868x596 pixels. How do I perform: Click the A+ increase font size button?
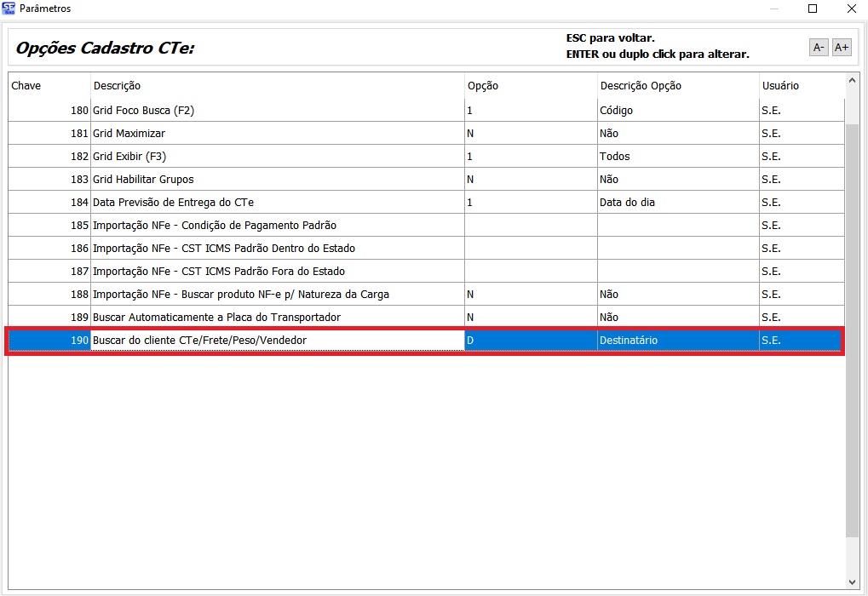pyautogui.click(x=842, y=48)
